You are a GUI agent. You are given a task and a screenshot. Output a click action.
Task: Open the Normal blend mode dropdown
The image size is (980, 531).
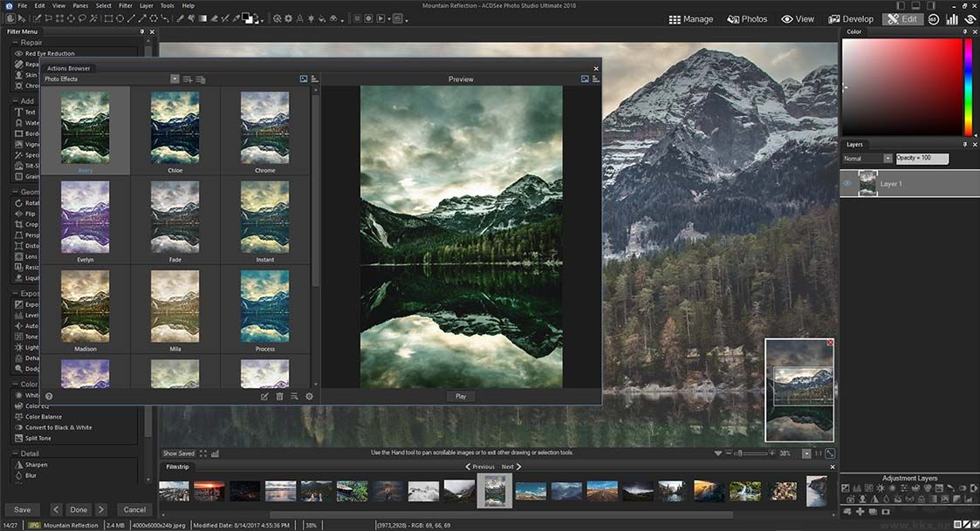click(888, 158)
